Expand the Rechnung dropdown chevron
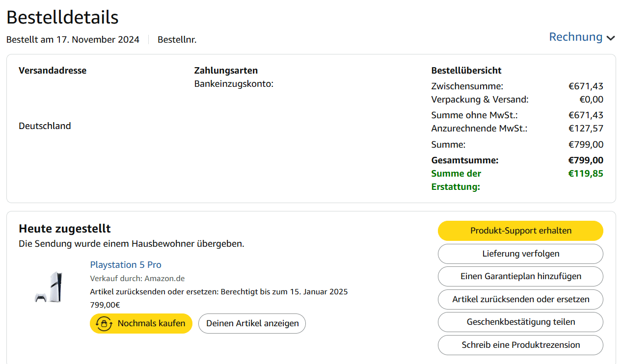Screen dimensions: 622x364 coord(611,38)
